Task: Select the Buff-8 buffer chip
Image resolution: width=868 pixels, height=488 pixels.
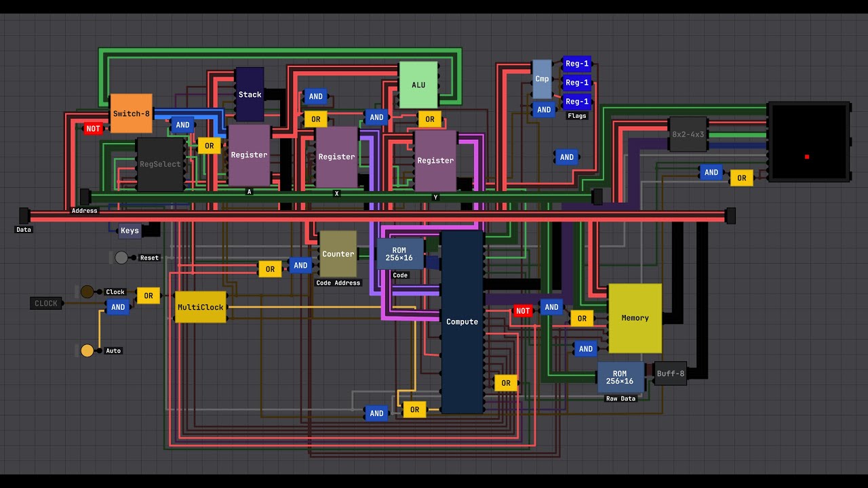Action: coord(671,373)
